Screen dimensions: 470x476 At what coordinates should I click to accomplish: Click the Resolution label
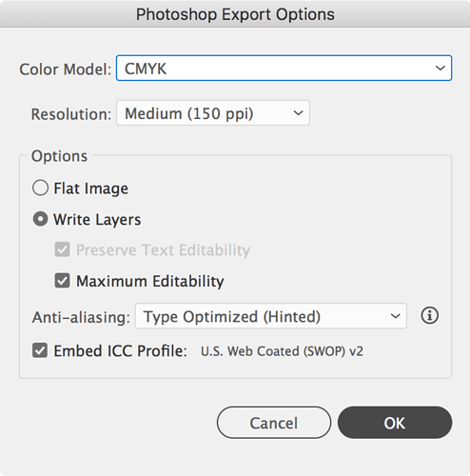71,114
